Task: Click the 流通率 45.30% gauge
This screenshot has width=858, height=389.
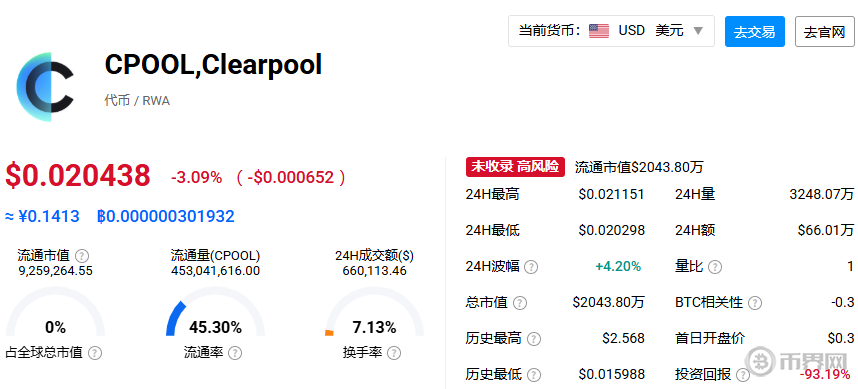Action: pos(216,312)
